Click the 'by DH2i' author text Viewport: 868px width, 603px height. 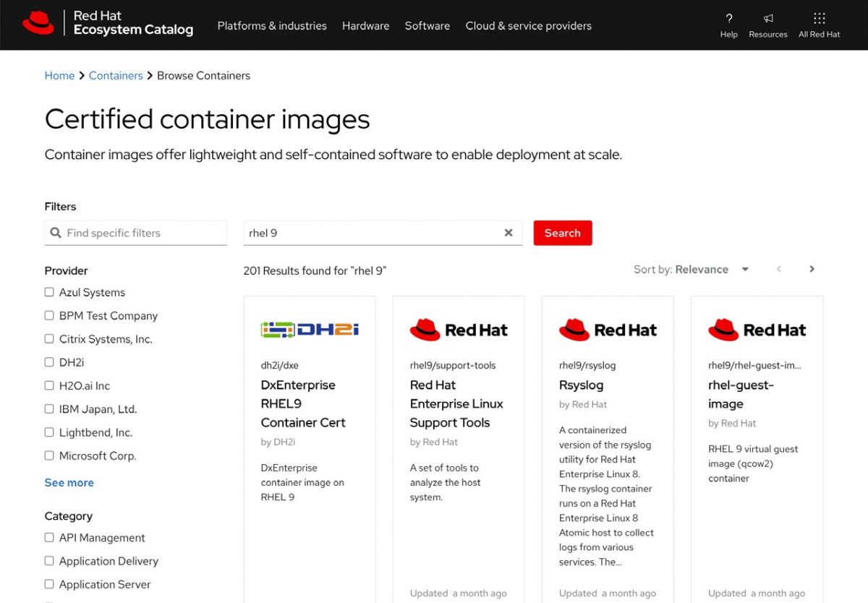coord(278,442)
